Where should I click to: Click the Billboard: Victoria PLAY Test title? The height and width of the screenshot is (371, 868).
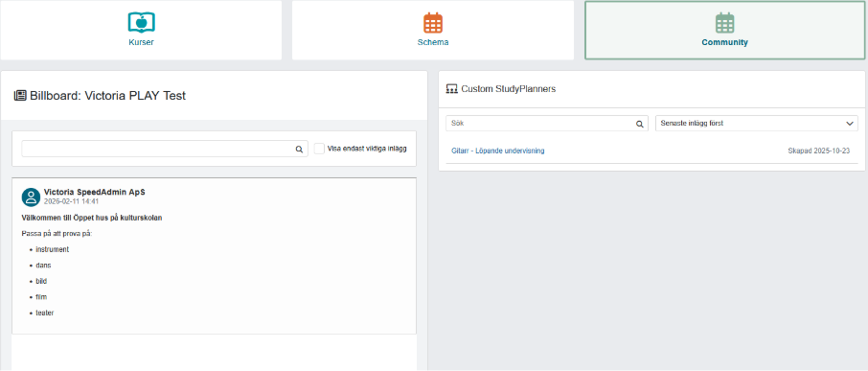coord(108,96)
